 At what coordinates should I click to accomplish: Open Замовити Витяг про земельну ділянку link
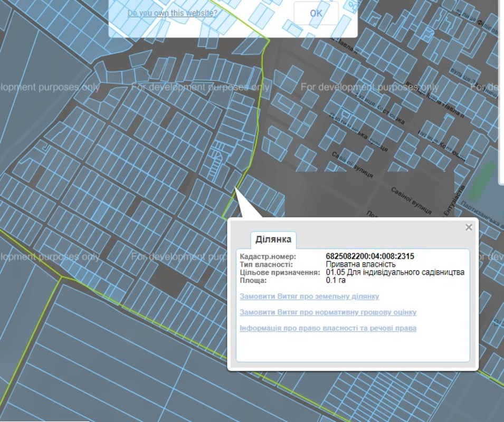309,296
